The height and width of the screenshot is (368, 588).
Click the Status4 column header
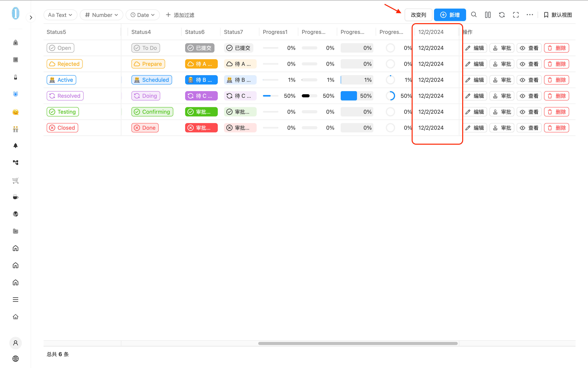[155, 32]
